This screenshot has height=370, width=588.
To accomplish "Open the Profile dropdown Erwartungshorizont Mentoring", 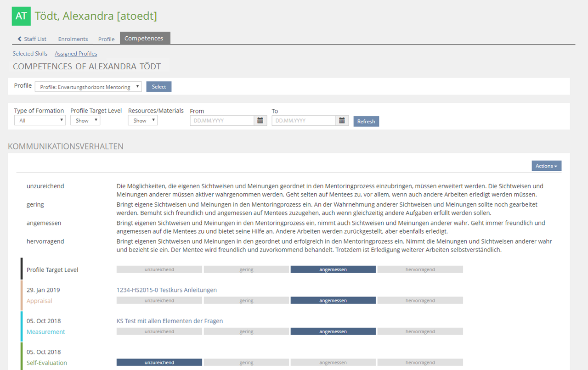I will [88, 87].
